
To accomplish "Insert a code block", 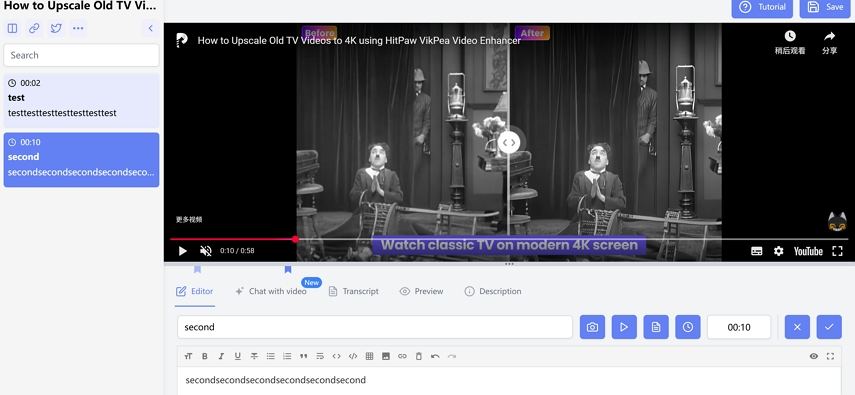I will click(x=353, y=356).
